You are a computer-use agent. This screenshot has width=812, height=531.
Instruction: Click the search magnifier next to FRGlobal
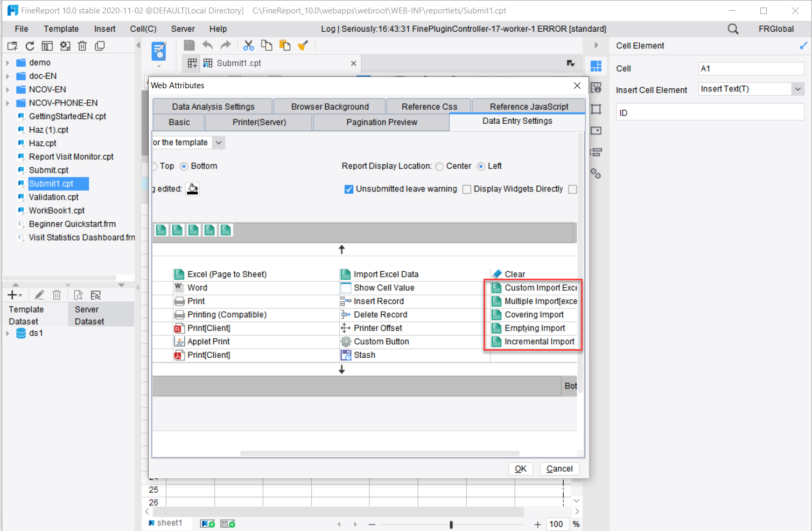[733, 29]
